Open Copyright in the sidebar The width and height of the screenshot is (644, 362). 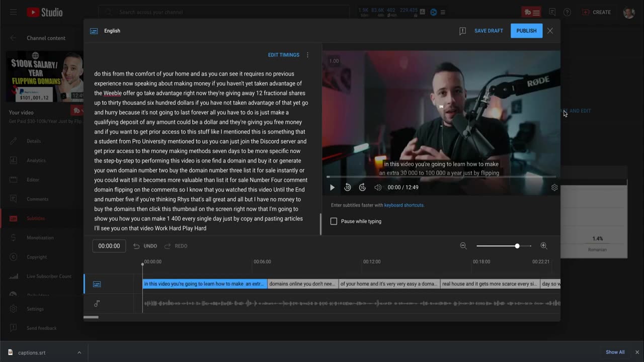click(x=37, y=257)
